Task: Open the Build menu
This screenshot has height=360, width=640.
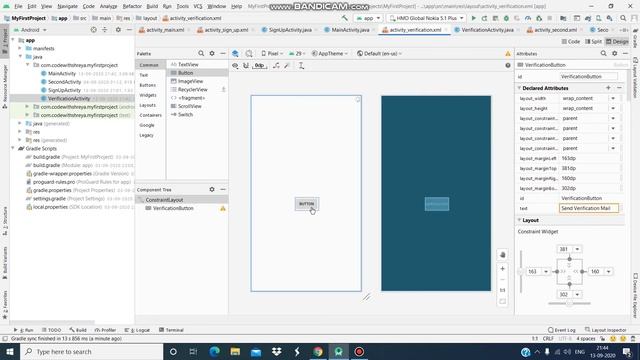Action: (x=152, y=6)
